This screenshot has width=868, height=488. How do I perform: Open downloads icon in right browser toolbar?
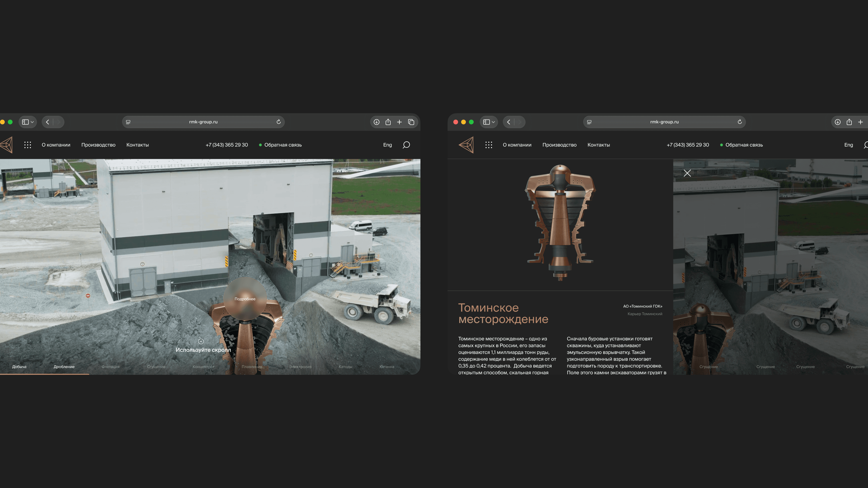pyautogui.click(x=837, y=122)
